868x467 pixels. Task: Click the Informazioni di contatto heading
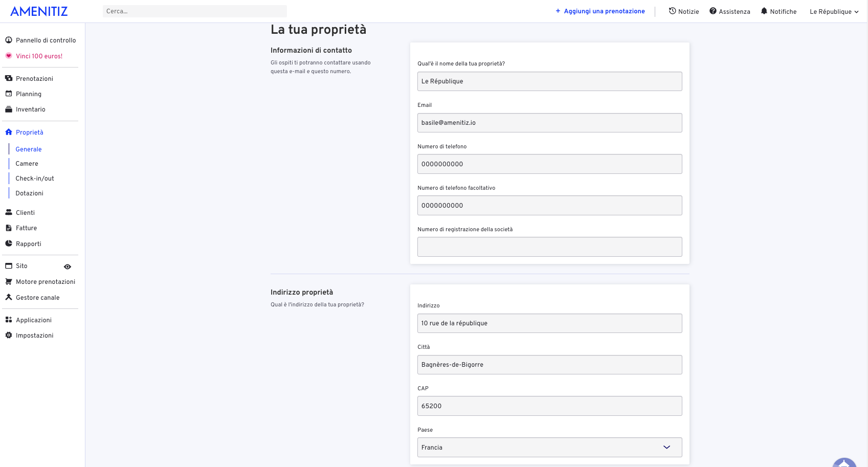point(311,50)
